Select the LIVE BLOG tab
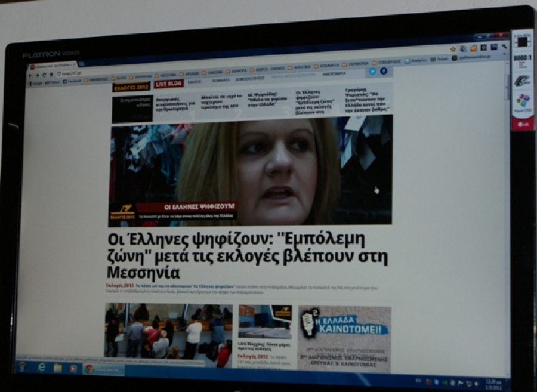 coord(169,84)
